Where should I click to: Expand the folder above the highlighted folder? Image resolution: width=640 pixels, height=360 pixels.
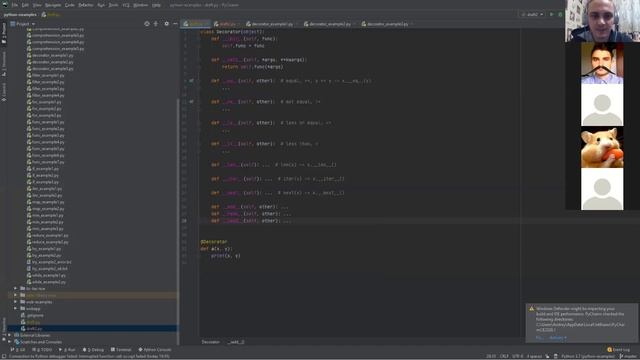point(16,289)
